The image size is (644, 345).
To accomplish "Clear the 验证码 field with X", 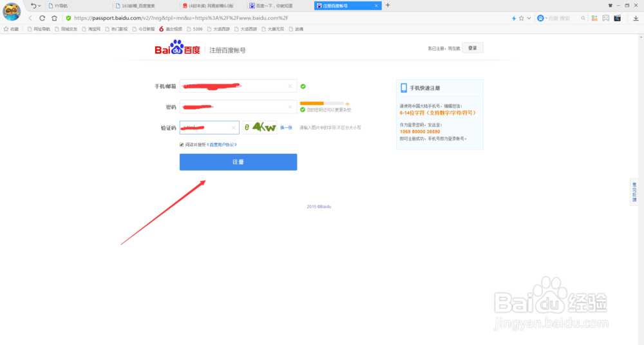I will (233, 127).
